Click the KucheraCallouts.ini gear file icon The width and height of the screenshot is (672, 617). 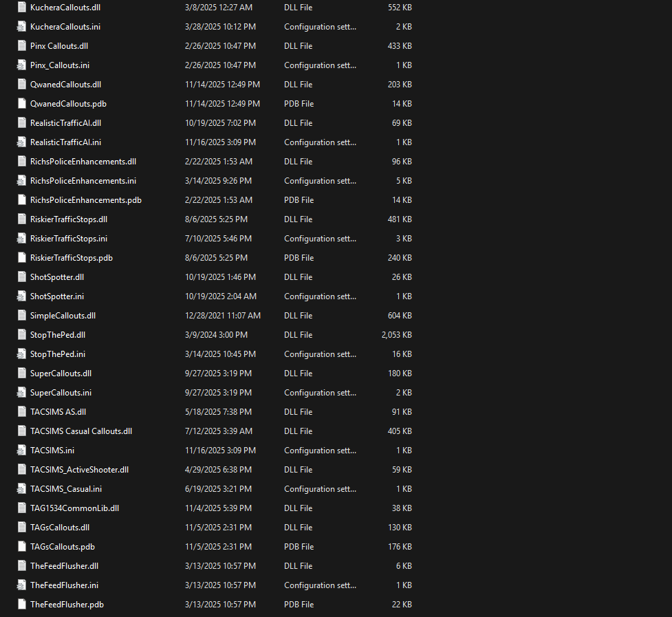23,27
